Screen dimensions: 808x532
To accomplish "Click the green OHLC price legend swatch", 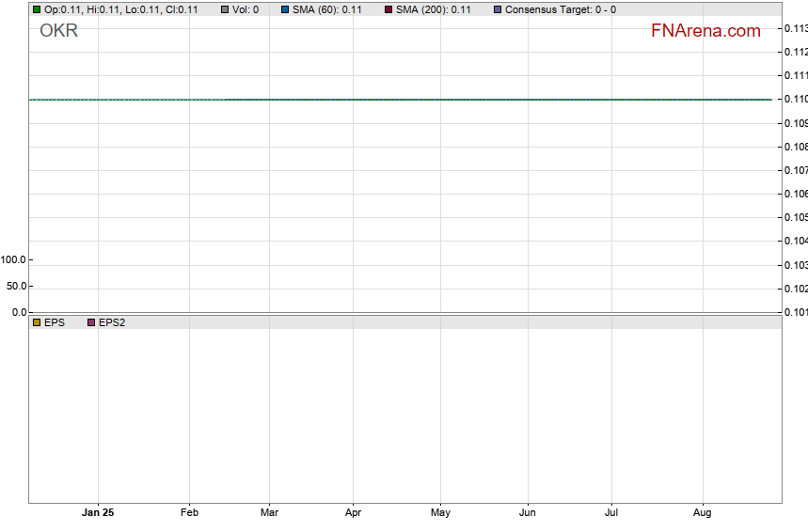I will 37,9.
